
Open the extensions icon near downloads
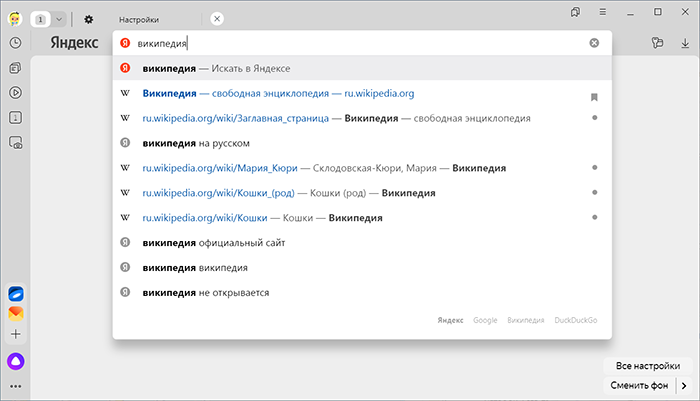(x=657, y=43)
